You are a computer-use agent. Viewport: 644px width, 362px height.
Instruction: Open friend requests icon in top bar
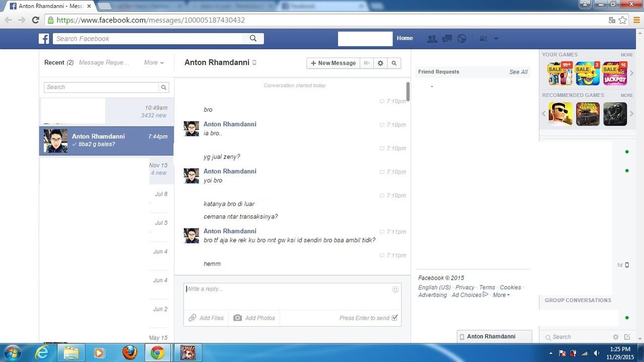click(x=432, y=39)
